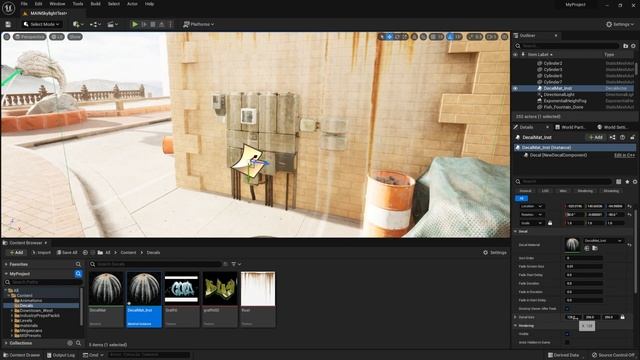640x360 pixels.
Task: Select the Decals folder in the tree
Action: (x=27, y=305)
